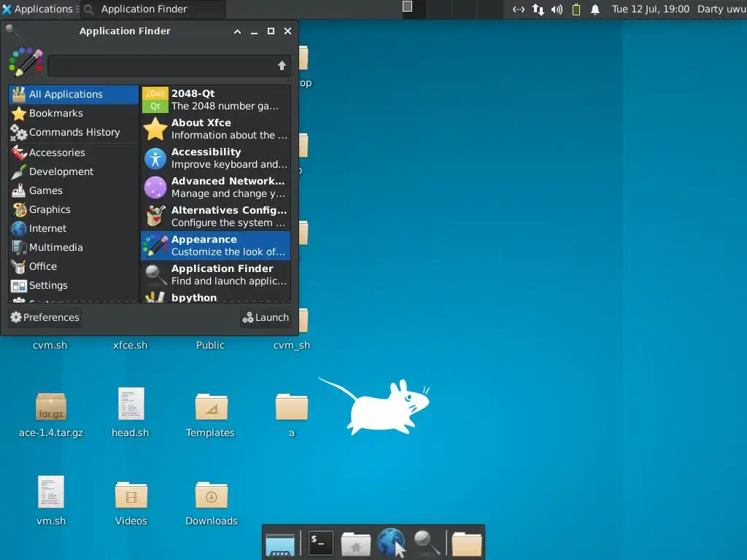Select the Commands History category
The height and width of the screenshot is (560, 747).
[x=74, y=133]
